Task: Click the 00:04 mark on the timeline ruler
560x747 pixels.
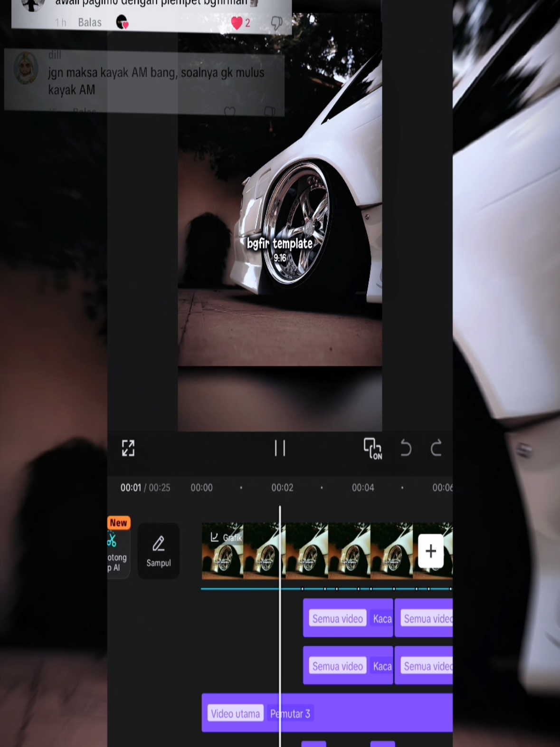Action: 363,488
